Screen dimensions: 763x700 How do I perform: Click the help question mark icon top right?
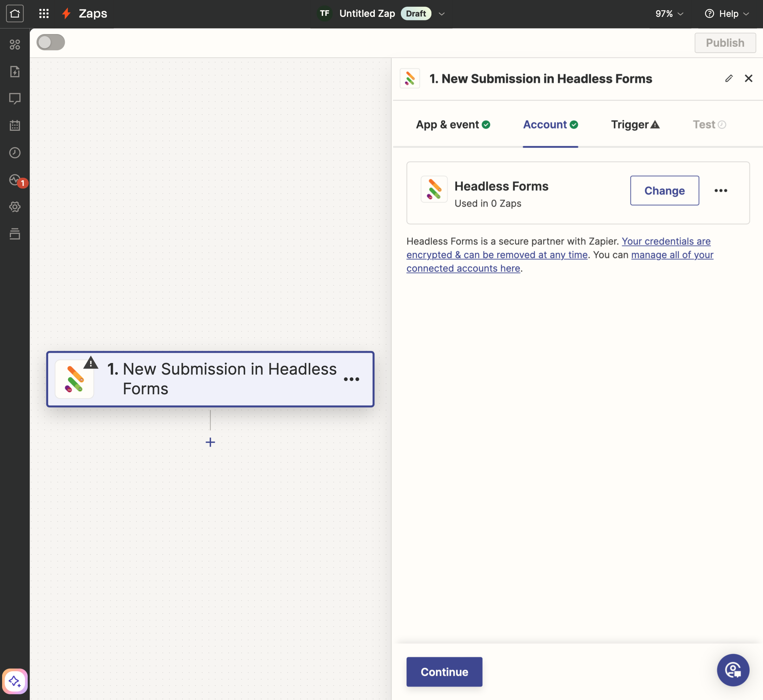point(711,13)
